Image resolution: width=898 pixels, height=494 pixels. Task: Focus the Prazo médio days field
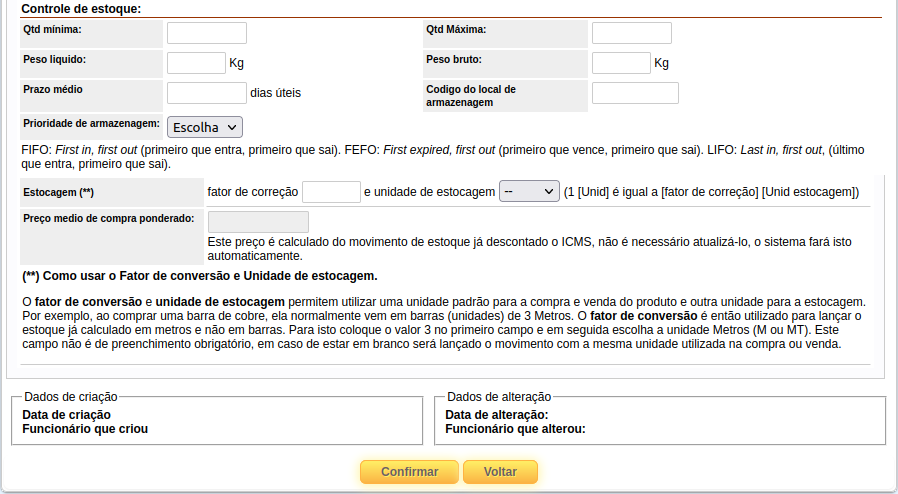click(x=206, y=93)
